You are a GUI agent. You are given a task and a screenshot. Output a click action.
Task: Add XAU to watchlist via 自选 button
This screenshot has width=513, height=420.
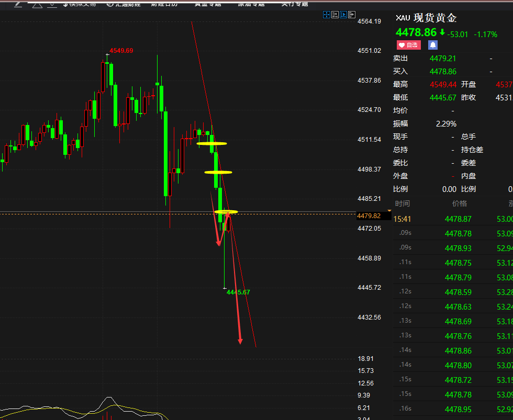point(409,45)
